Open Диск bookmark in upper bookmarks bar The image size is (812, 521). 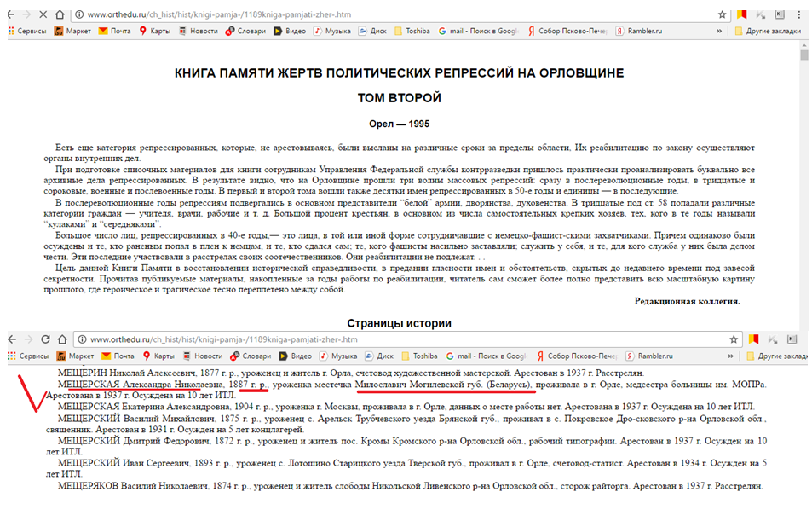click(x=372, y=31)
